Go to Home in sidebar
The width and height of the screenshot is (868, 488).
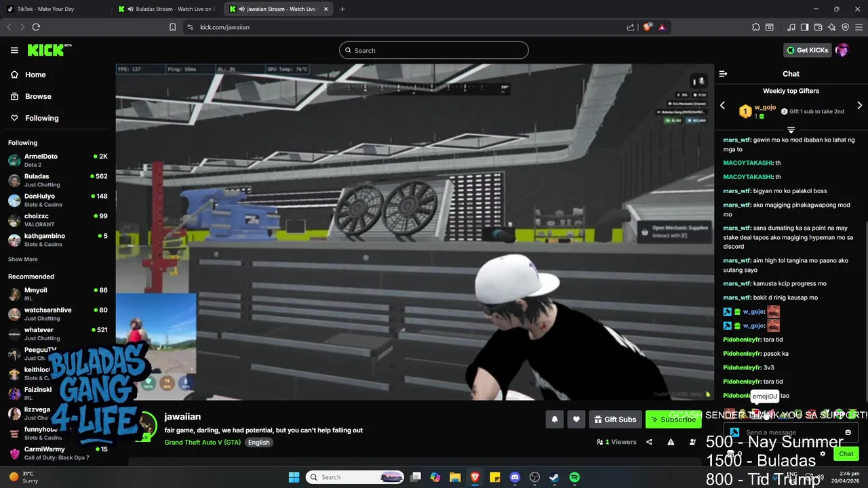[x=28, y=75]
